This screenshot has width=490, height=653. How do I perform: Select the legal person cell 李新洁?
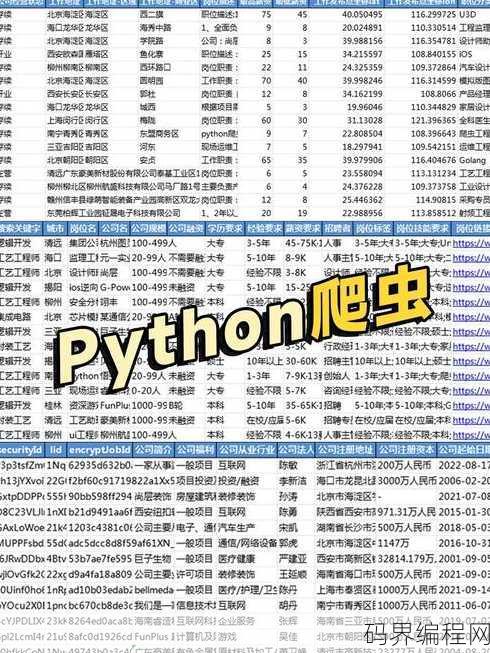pyautogui.click(x=293, y=481)
